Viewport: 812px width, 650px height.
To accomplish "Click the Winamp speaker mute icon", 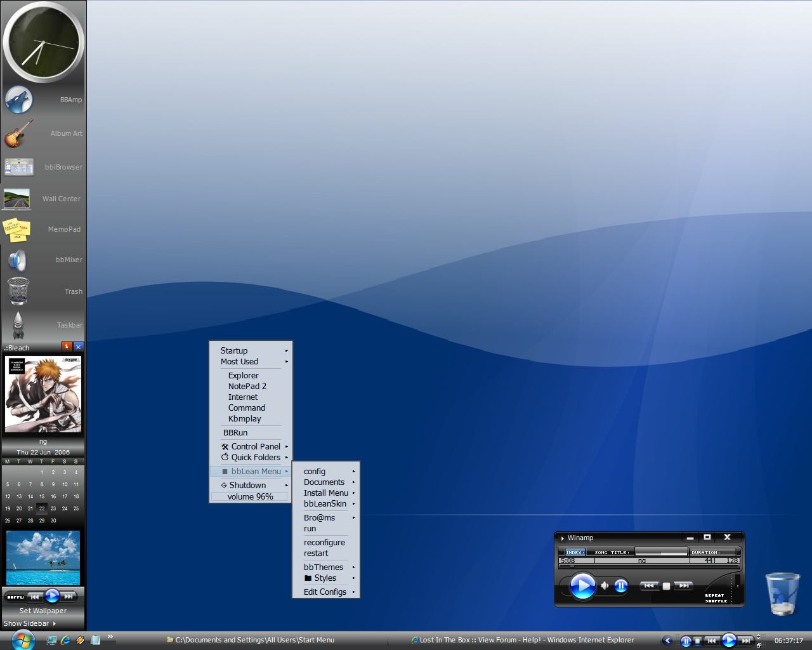I will point(605,585).
